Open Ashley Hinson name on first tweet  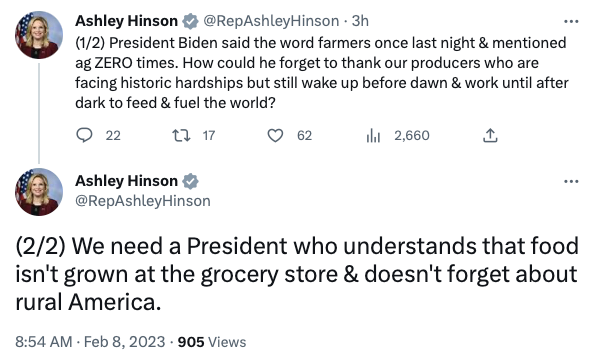tap(126, 21)
